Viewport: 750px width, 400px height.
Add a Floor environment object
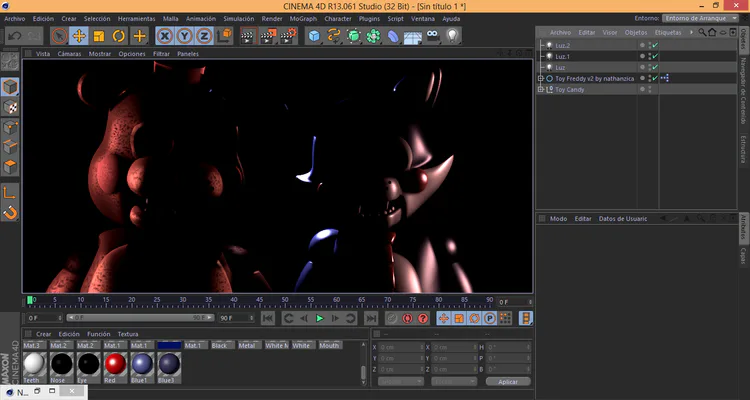413,36
